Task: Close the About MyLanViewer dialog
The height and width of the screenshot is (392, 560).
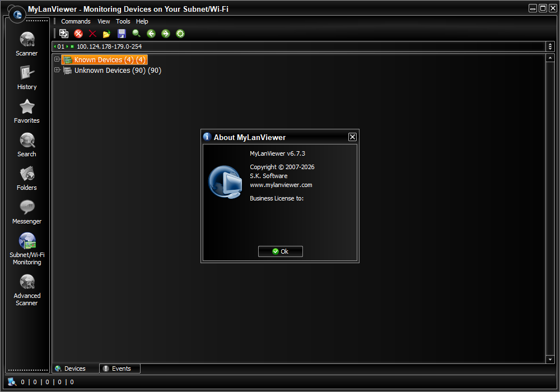Action: click(352, 137)
